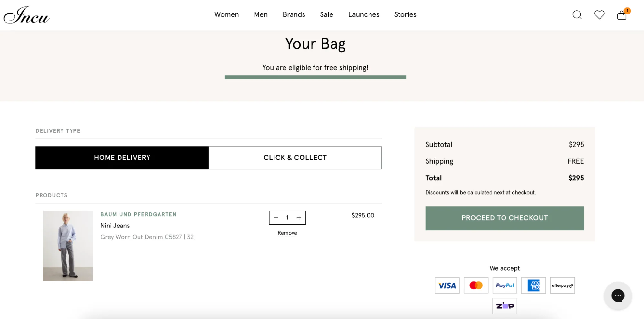This screenshot has width=644, height=319.
Task: Open the chat bubble icon
Action: point(618,295)
